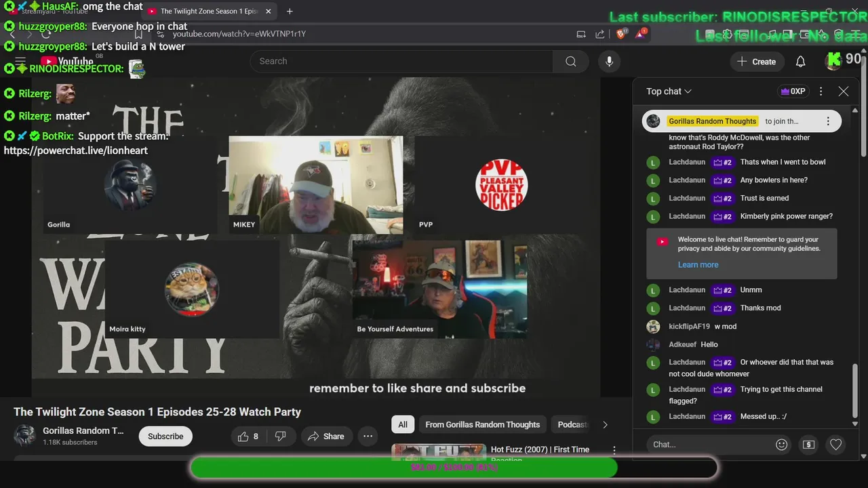Image resolution: width=868 pixels, height=488 pixels.
Task: Expand the Top chat dropdown
Action: (x=669, y=91)
